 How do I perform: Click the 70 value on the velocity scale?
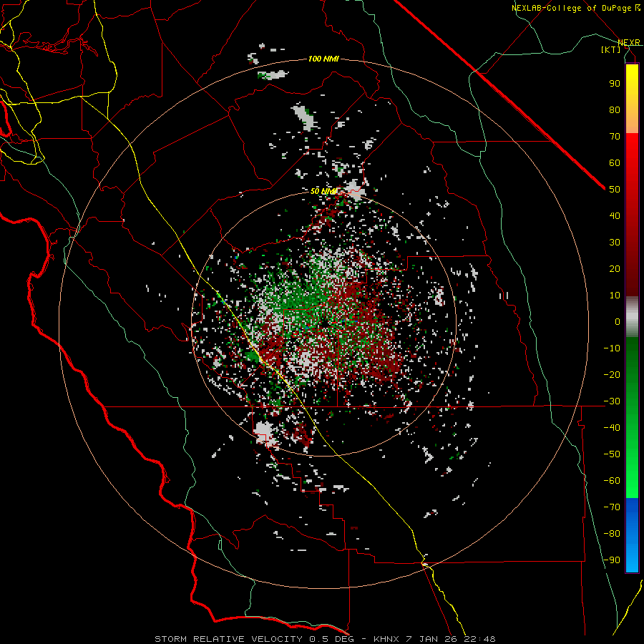(615, 137)
